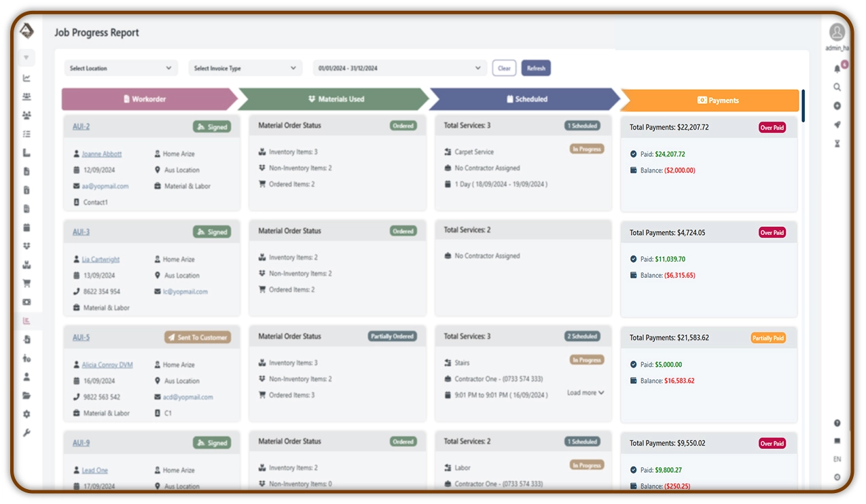Click the Job Progress Report page title
This screenshot has width=866, height=504.
point(96,33)
